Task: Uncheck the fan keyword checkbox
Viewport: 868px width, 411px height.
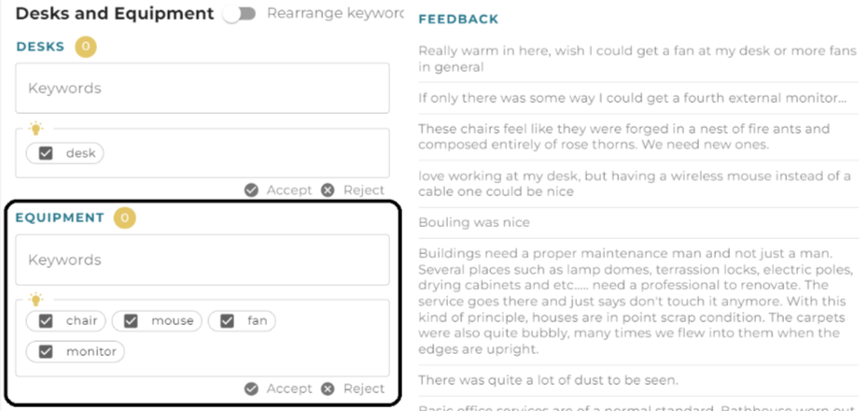Action: pos(227,320)
